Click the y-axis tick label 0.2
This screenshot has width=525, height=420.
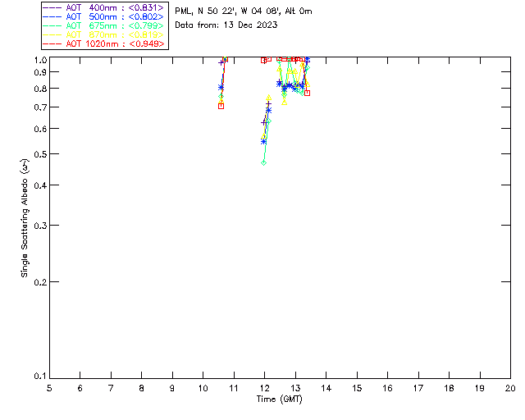(40, 282)
